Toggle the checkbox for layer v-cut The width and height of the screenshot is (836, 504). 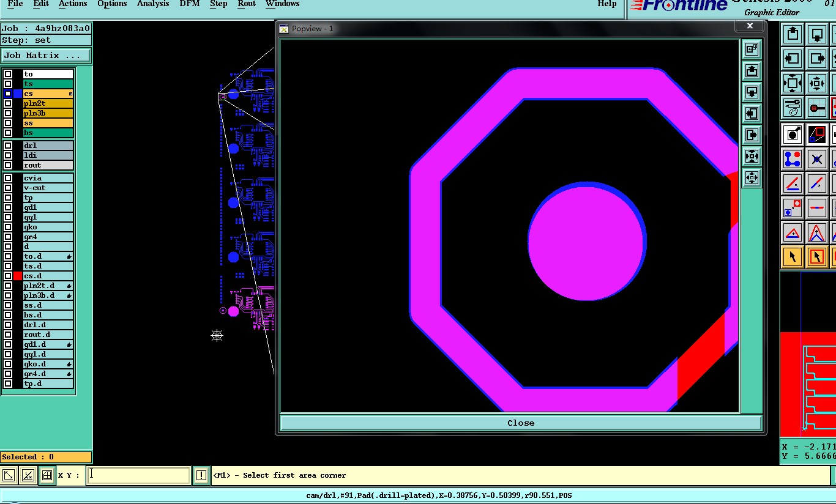point(8,188)
